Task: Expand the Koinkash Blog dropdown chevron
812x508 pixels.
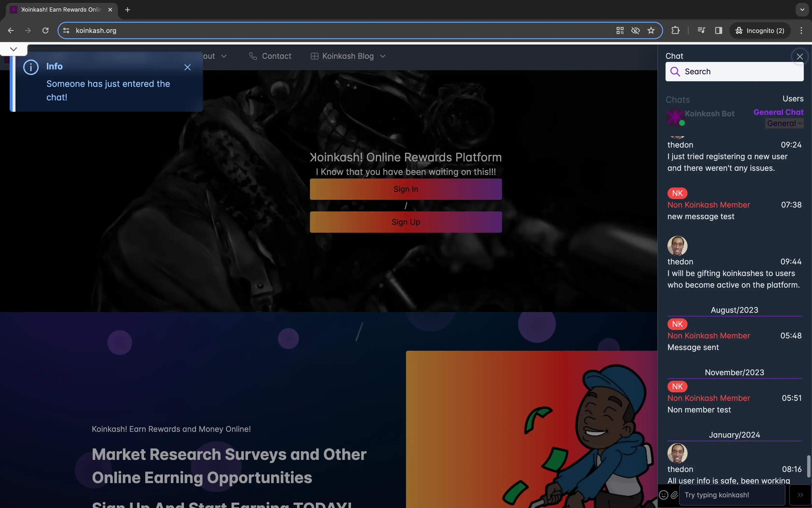Action: coord(383,56)
